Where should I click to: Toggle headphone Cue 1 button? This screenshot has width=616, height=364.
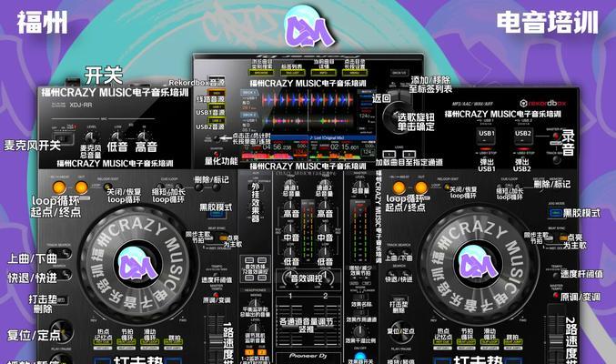(248, 352)
